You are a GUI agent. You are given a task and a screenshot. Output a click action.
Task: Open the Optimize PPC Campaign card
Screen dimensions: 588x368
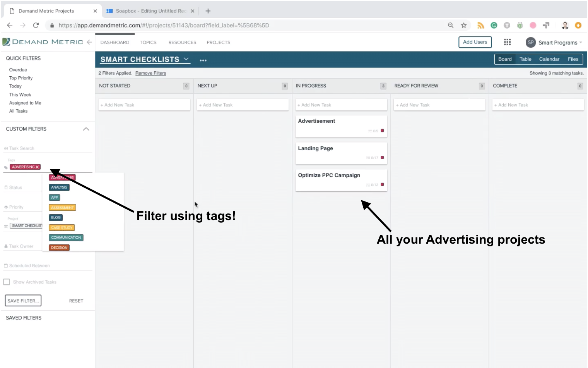341,180
